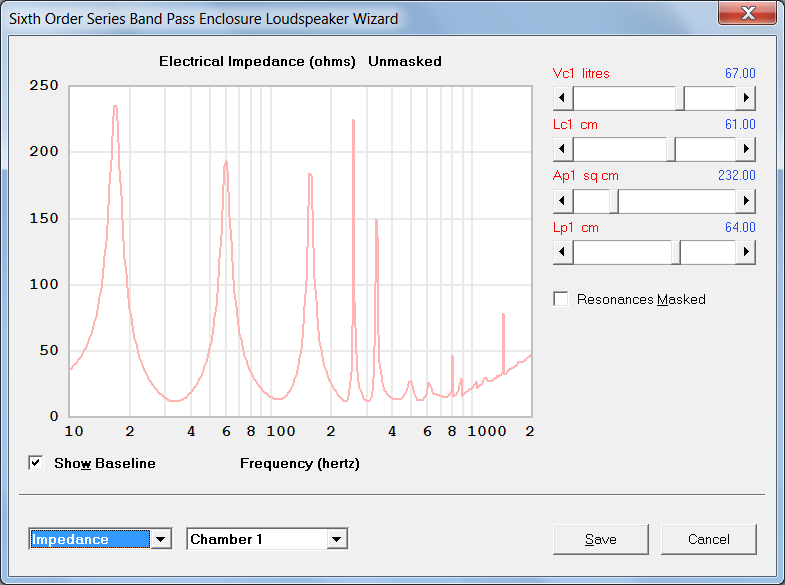Viewport: 785px width, 585px height.
Task: Click the Ap1 sq cm slider thumb
Action: (614, 201)
